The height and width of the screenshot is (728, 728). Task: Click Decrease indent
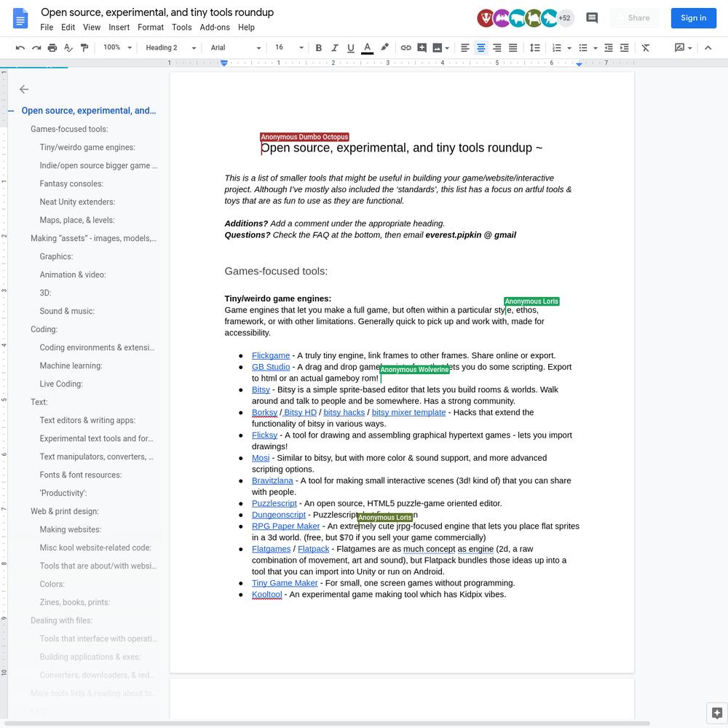pos(608,48)
